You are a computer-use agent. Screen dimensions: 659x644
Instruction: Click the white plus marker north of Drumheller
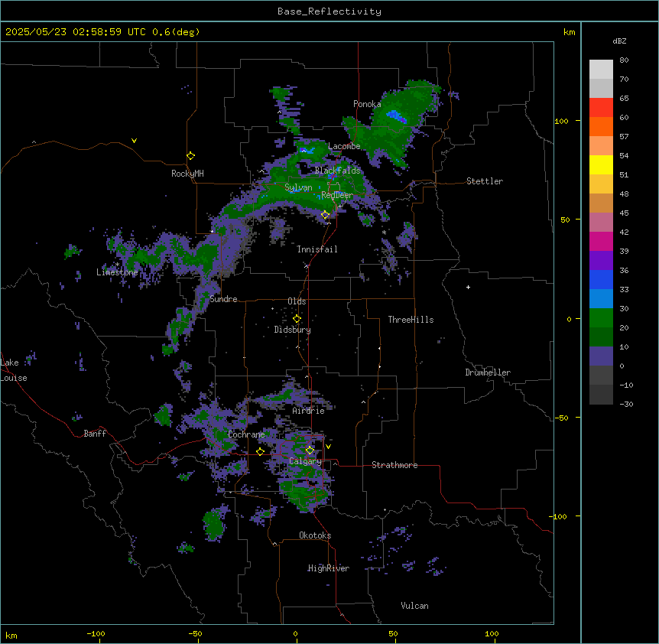[468, 287]
